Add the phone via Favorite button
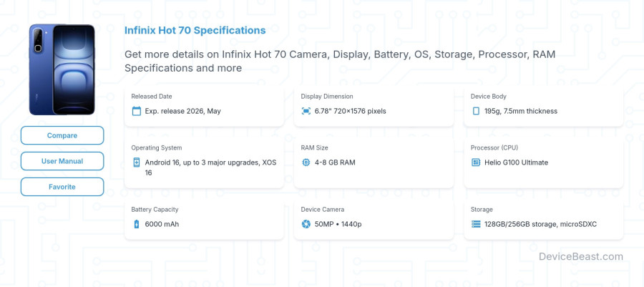 pos(62,187)
